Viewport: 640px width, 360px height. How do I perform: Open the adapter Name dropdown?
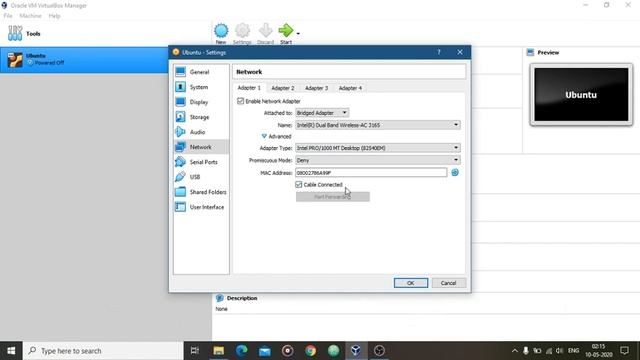point(378,125)
